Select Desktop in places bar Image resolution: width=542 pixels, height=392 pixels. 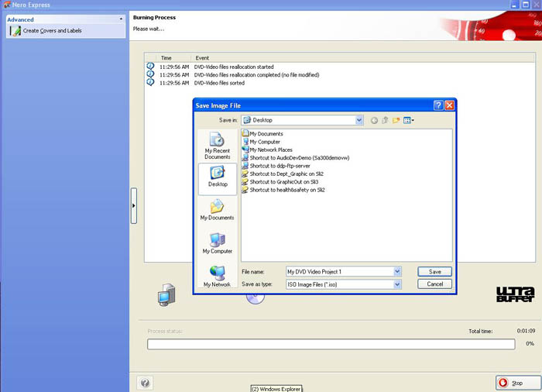click(x=218, y=177)
